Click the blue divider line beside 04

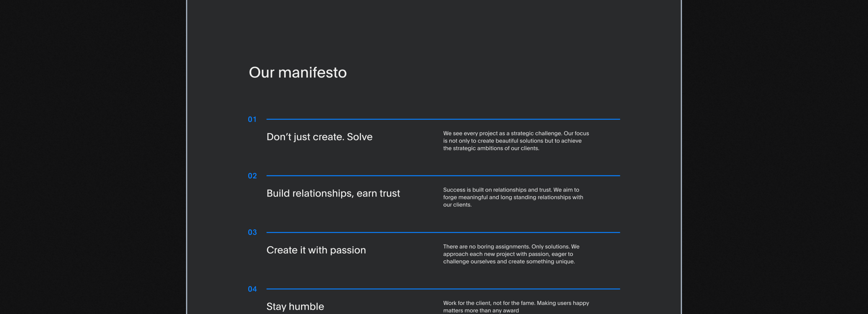point(443,289)
